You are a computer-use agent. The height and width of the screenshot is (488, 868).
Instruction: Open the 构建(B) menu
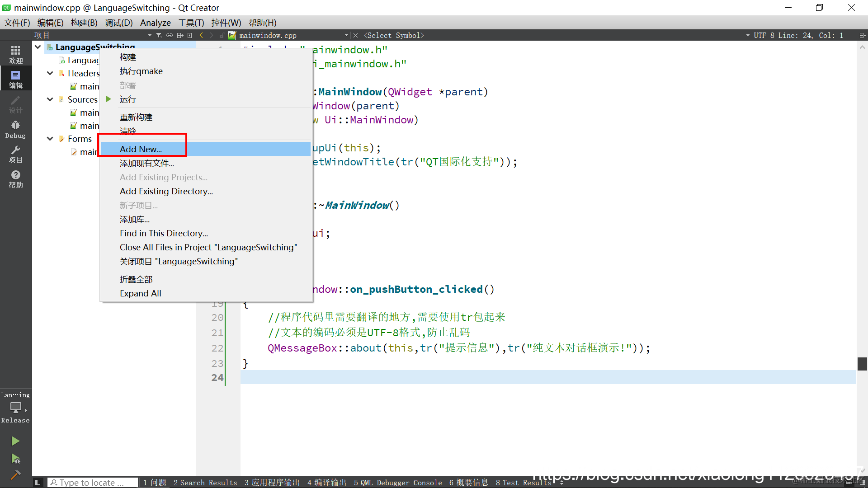pos(84,23)
